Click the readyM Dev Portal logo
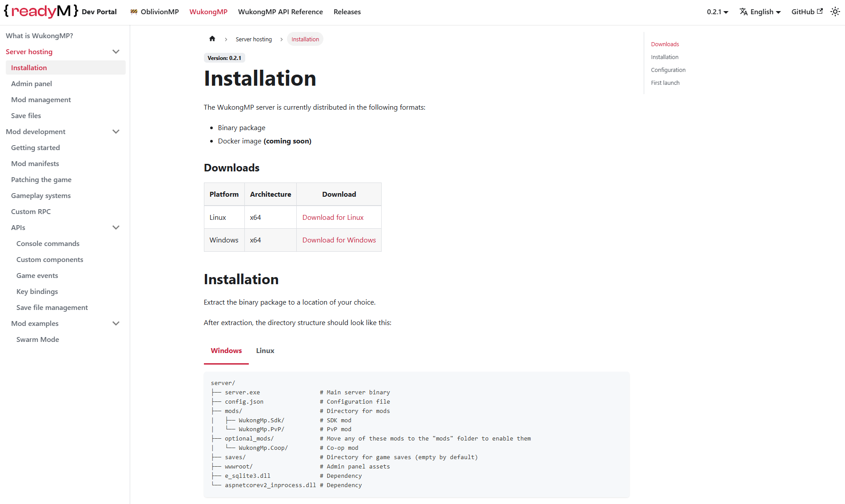The width and height of the screenshot is (845, 504). coord(60,12)
